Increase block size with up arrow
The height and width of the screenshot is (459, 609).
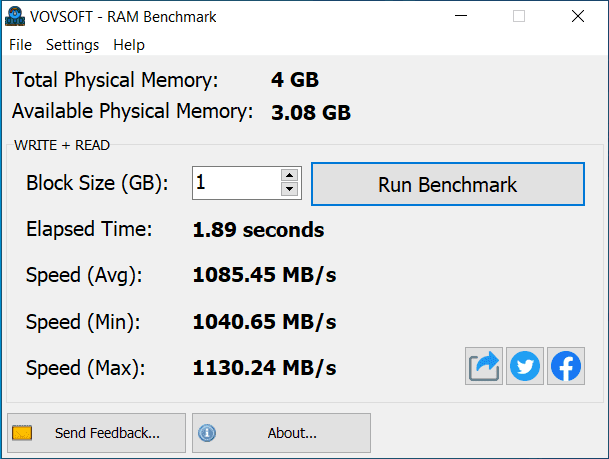click(290, 176)
